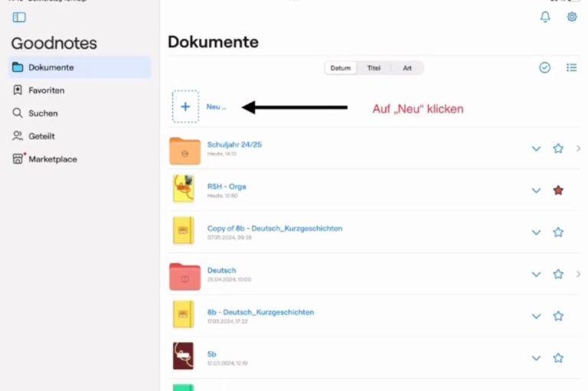This screenshot has width=588, height=391.
Task: Expand options chevron for RSH - Orga
Action: pos(536,191)
